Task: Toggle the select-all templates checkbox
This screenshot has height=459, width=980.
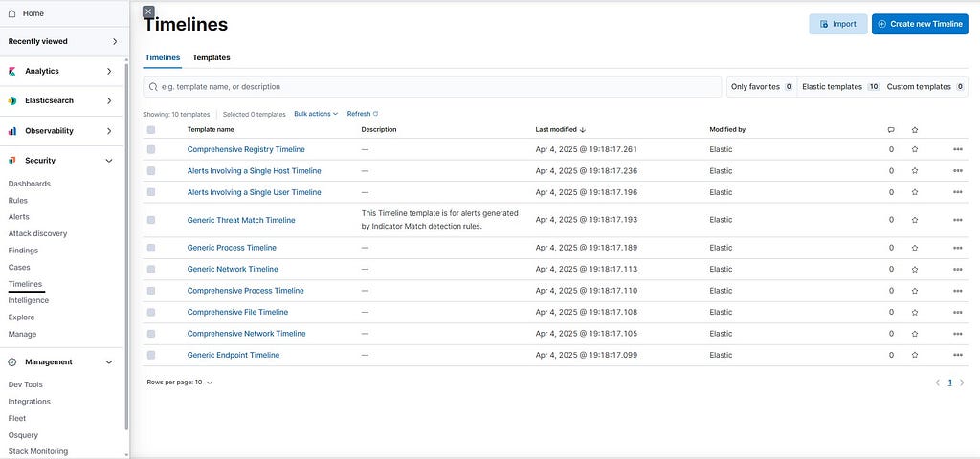Action: [150, 130]
